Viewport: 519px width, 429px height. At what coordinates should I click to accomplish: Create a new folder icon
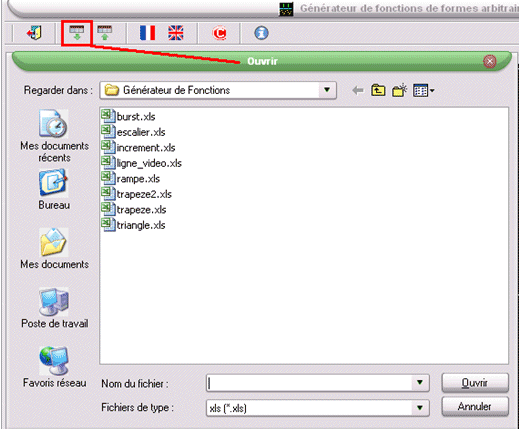pos(400,90)
